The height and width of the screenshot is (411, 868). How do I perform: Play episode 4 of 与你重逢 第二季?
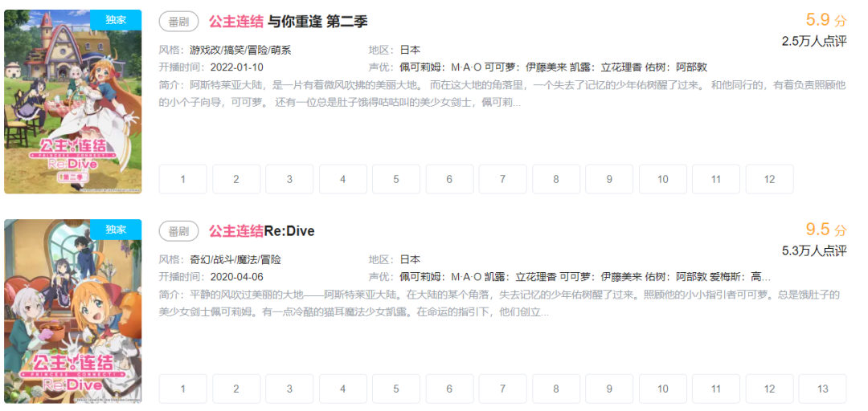coord(342,179)
